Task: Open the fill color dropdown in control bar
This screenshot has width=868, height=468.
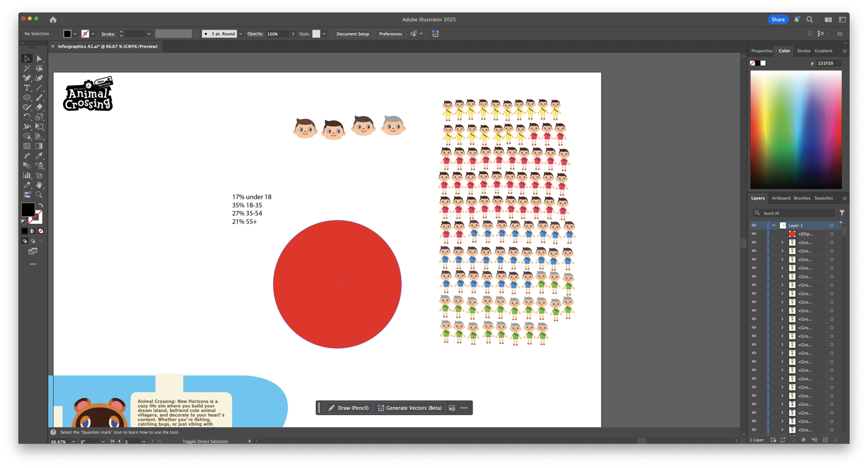Action: 75,34
